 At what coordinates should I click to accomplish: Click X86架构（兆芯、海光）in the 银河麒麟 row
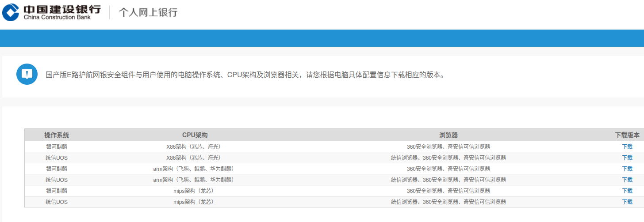click(193, 147)
